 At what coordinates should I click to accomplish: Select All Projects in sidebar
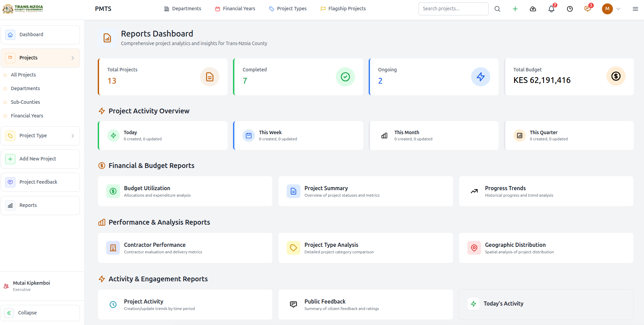[23, 75]
